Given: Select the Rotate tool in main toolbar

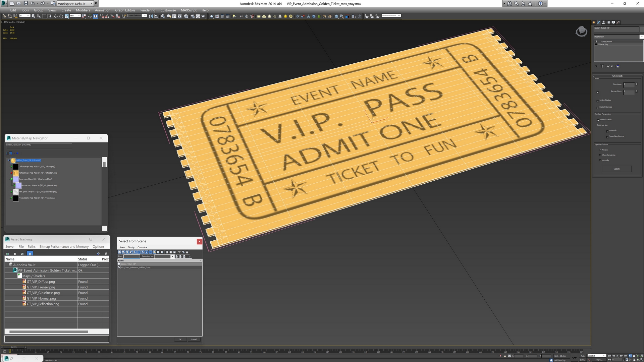Looking at the screenshot, I should point(61,16).
